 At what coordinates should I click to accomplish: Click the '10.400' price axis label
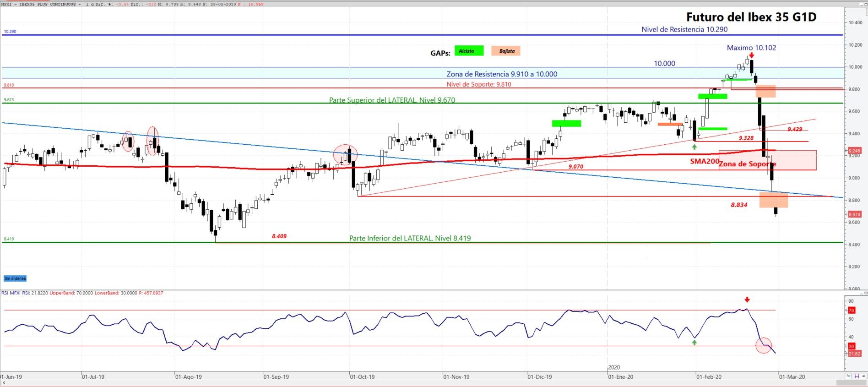855,22
